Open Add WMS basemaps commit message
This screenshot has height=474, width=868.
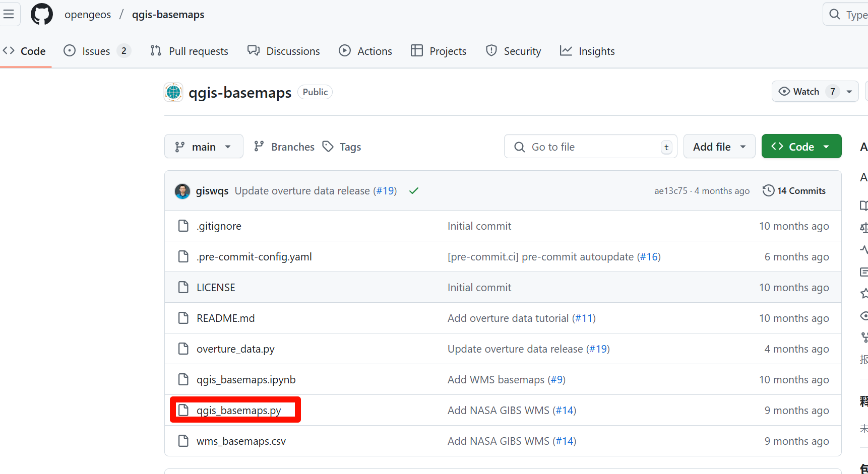pyautogui.click(x=496, y=380)
